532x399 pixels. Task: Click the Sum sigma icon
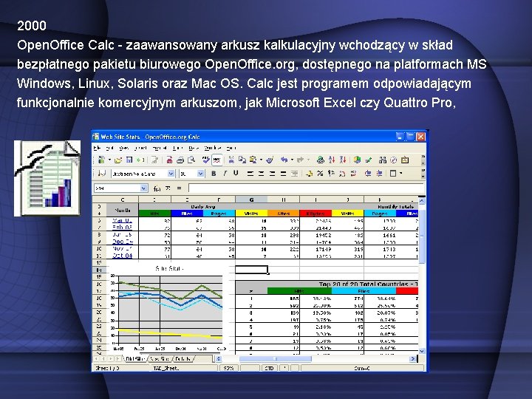(x=168, y=188)
